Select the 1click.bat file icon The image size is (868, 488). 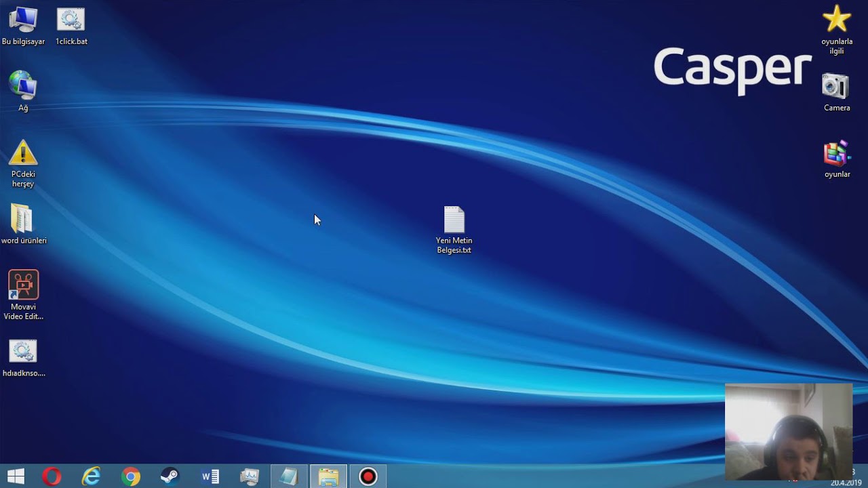coord(71,26)
